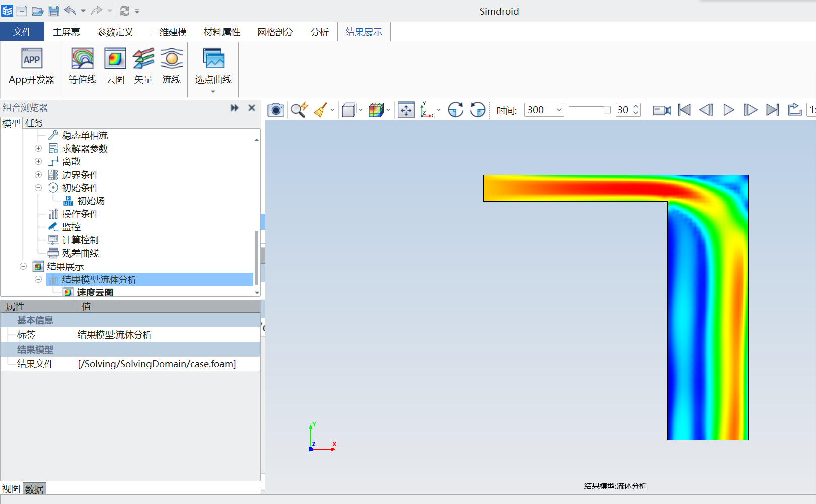
Task: Jump to last frame
Action: point(773,110)
